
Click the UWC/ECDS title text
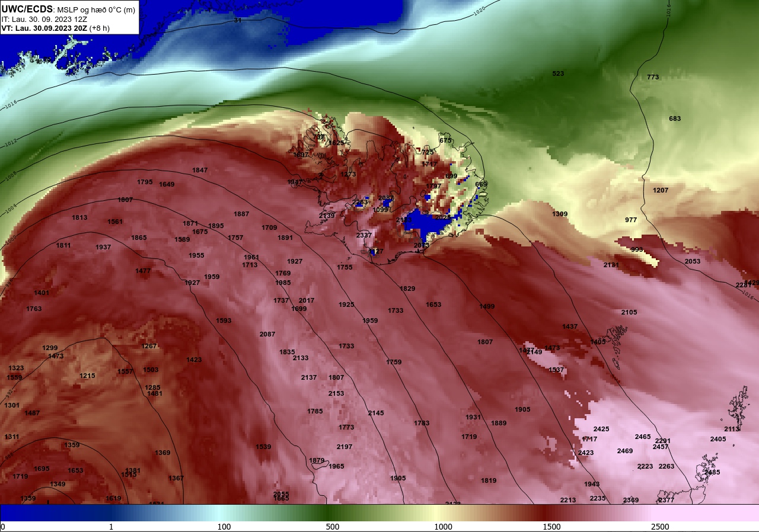(27, 9)
